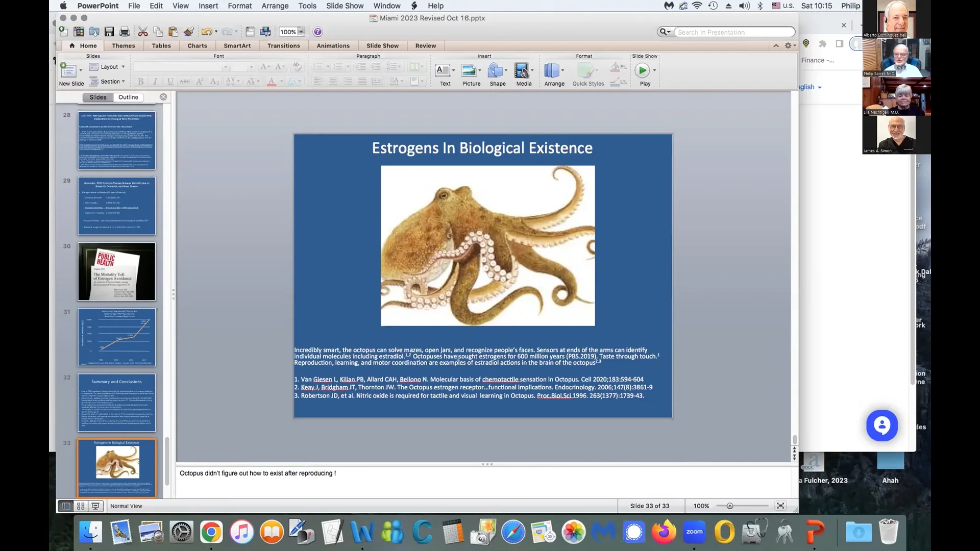
Task: Select slide 30 Public Health thumbnail
Action: pos(116,271)
